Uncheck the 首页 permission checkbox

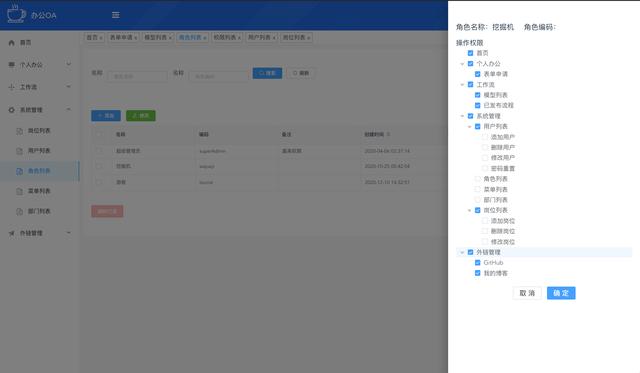tap(470, 53)
